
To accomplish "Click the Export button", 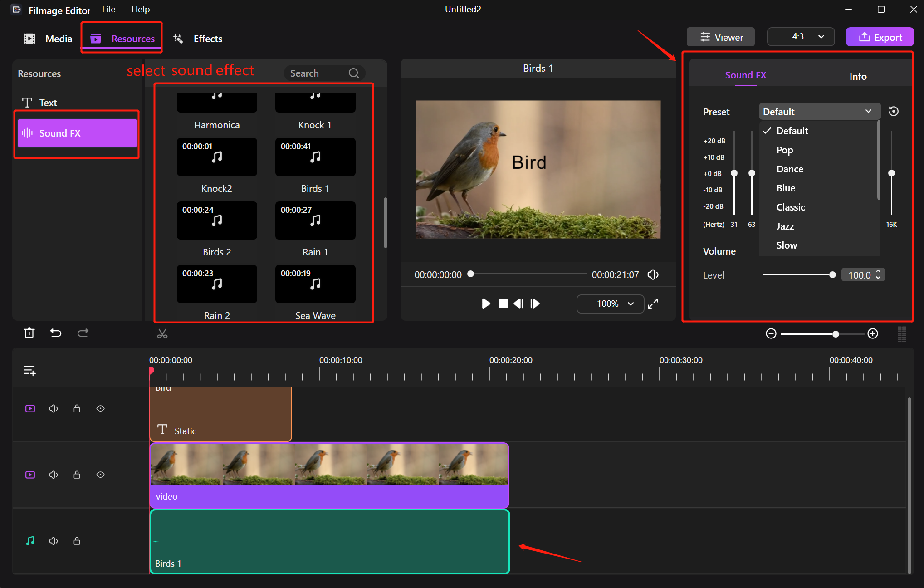I will click(x=880, y=37).
